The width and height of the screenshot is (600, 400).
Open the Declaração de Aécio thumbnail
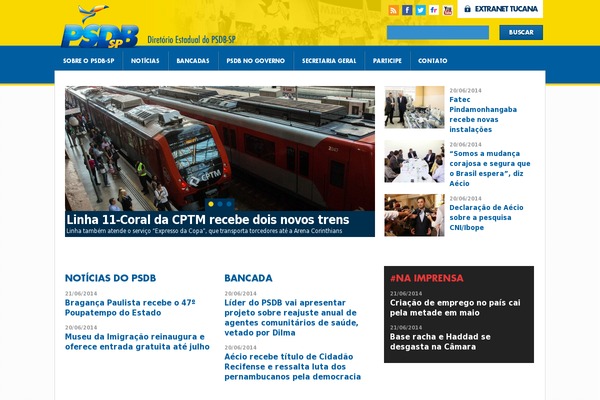[414, 215]
